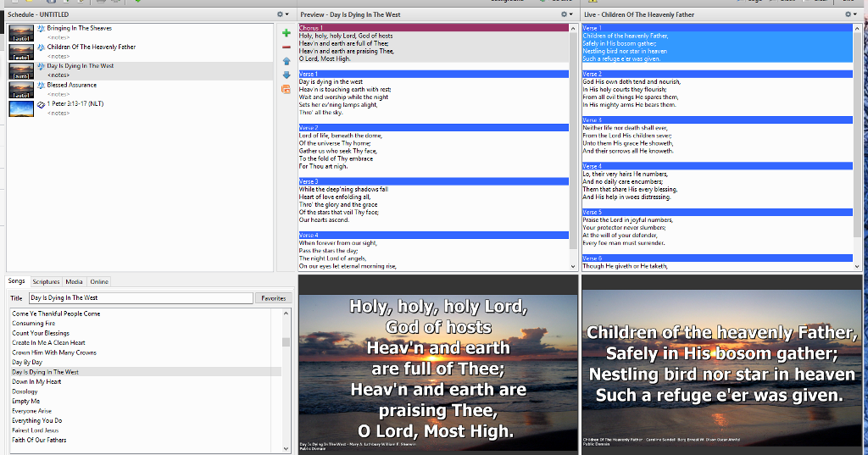Select Create In Me A Clean Heart
Screen dimensions: 868x455
click(48, 342)
